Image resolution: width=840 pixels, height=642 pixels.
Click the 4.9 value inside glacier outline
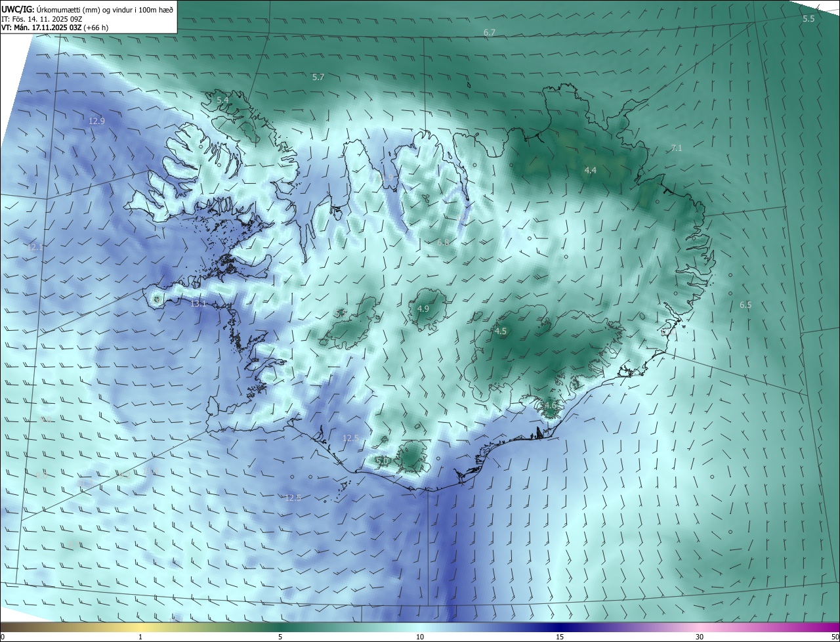[423, 309]
